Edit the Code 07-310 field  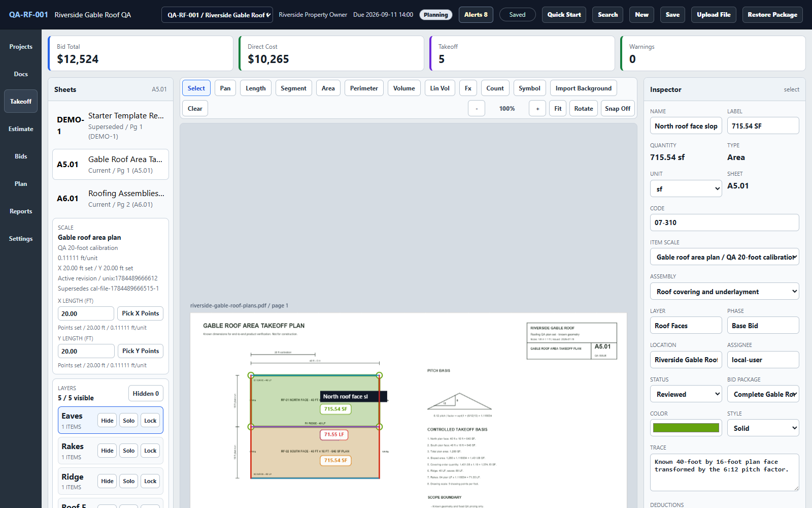click(x=725, y=223)
